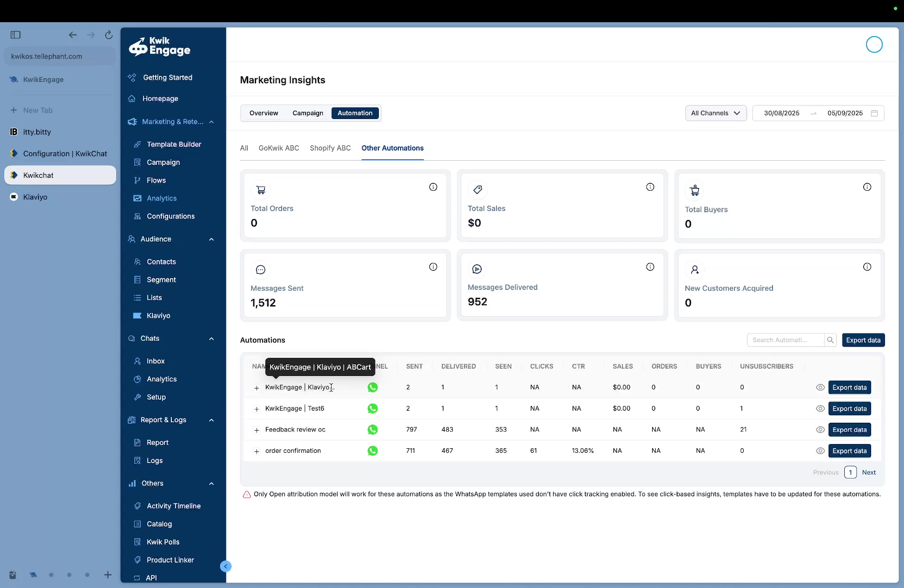Click the search magnifier icon
Viewport: 904px width, 588px height.
[830, 340]
